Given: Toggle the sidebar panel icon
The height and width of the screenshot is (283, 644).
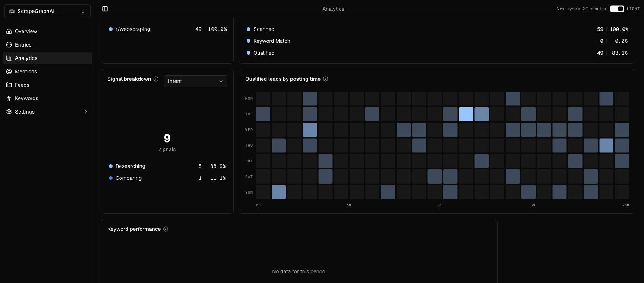Looking at the screenshot, I should [105, 9].
